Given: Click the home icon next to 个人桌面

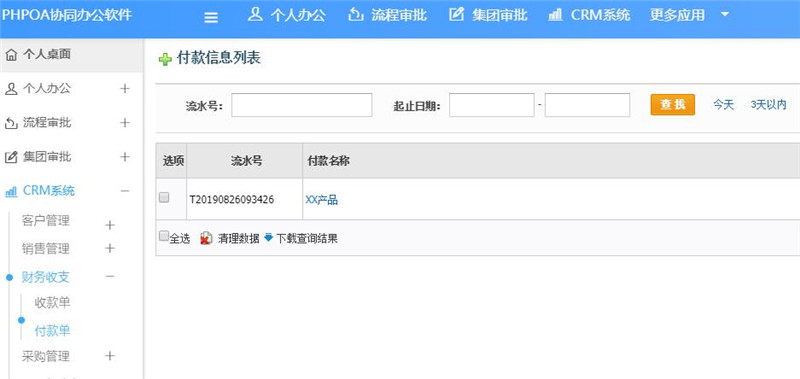Looking at the screenshot, I should coord(11,55).
